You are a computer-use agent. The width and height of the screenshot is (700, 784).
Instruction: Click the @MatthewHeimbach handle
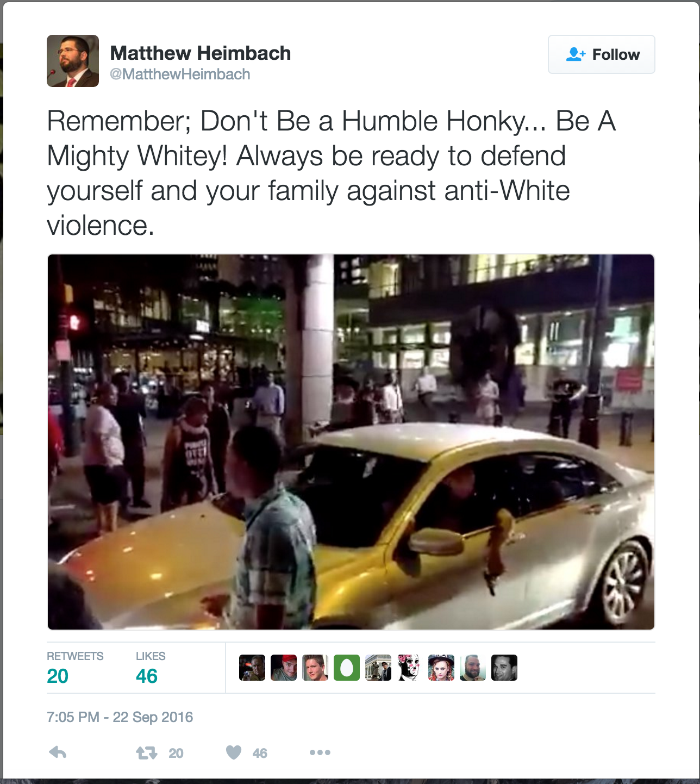pyautogui.click(x=180, y=74)
